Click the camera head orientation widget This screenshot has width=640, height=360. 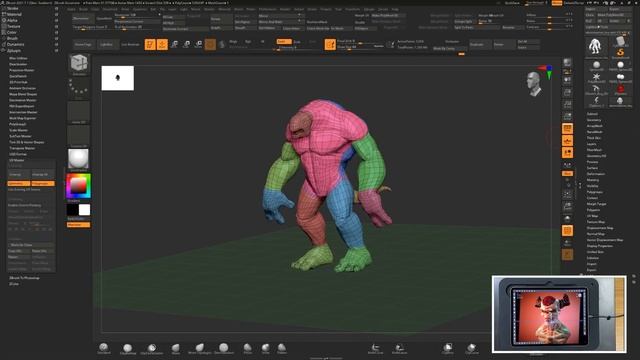click(534, 84)
